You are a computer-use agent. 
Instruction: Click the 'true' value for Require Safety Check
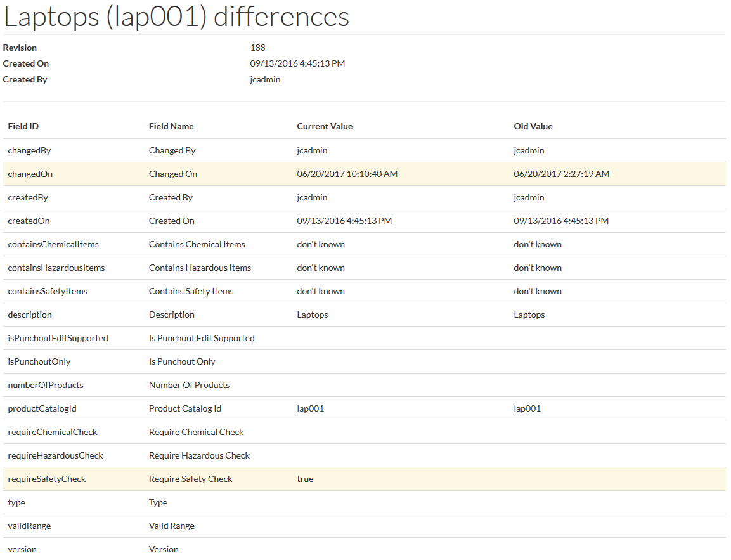(x=305, y=479)
